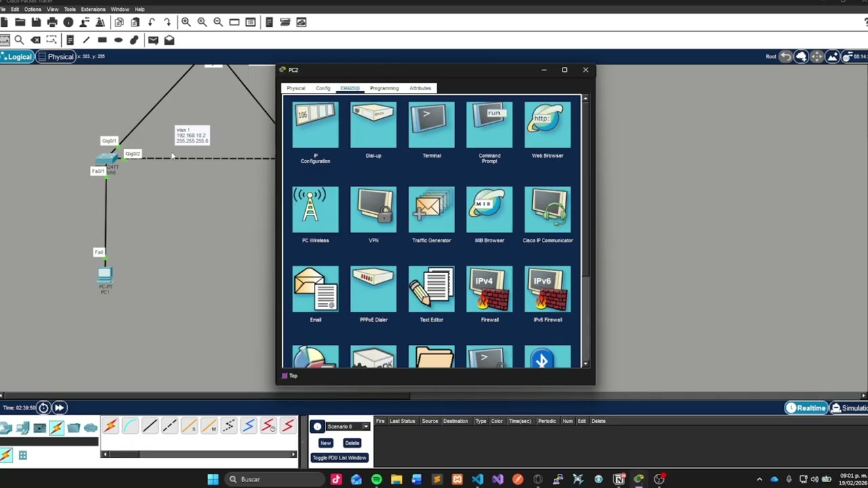Open the Tools menu
Image resolution: width=868 pixels, height=488 pixels.
coord(70,9)
